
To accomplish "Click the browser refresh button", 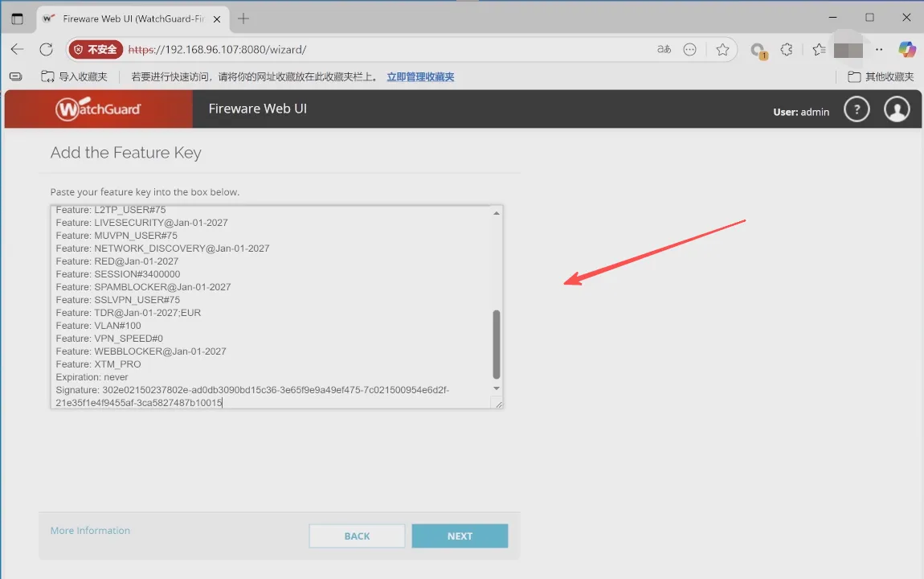I will pos(46,50).
